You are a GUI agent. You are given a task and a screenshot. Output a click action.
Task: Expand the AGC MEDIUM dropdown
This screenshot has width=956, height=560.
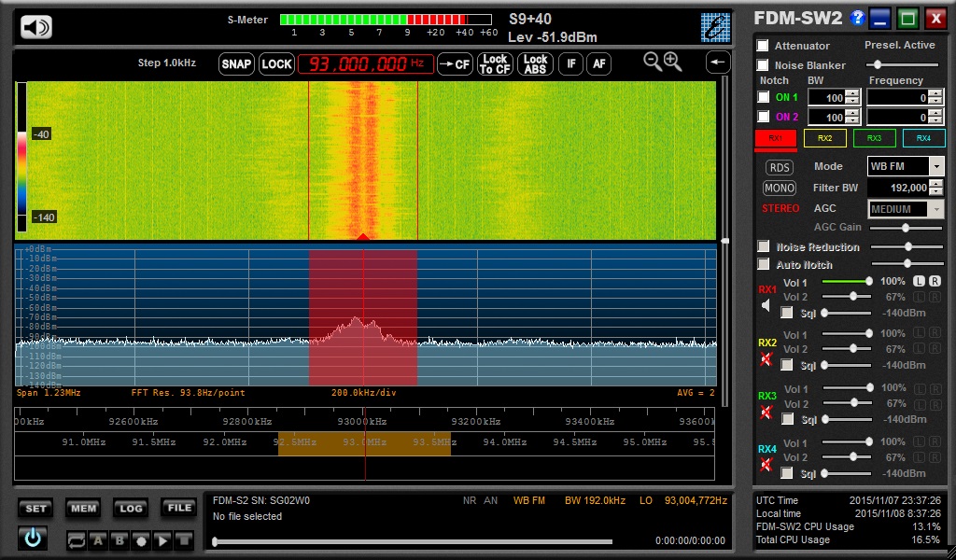click(x=936, y=209)
